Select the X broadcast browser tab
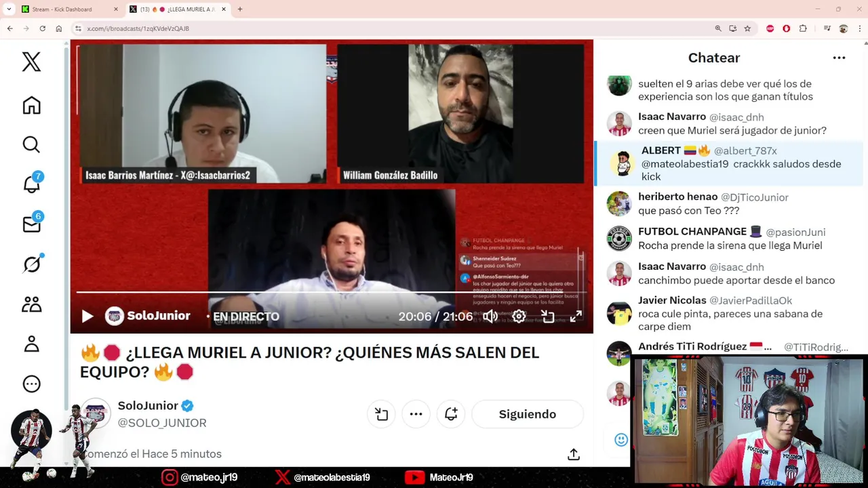The image size is (868, 488). [178, 9]
